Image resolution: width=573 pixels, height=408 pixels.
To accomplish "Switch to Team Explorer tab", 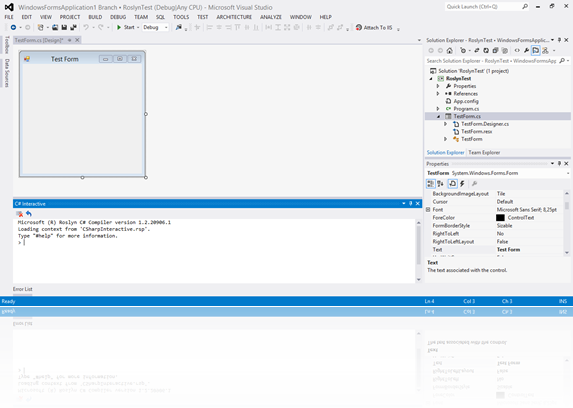I will [x=484, y=152].
